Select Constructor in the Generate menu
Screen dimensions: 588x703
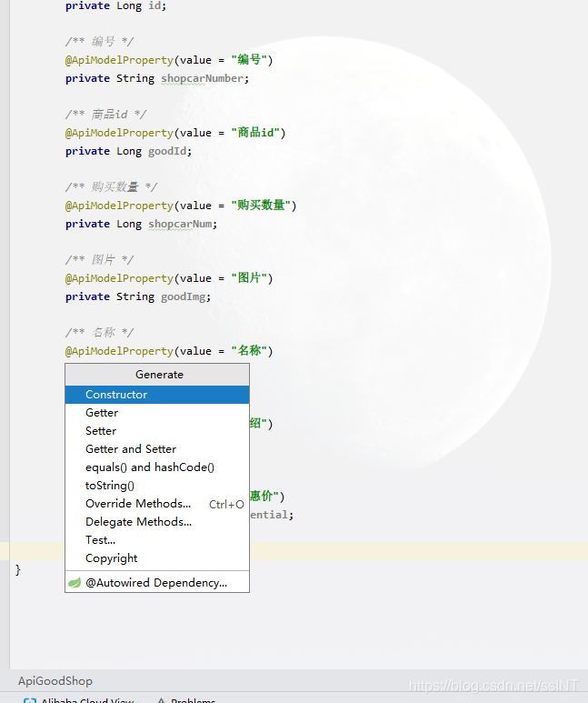coord(116,395)
